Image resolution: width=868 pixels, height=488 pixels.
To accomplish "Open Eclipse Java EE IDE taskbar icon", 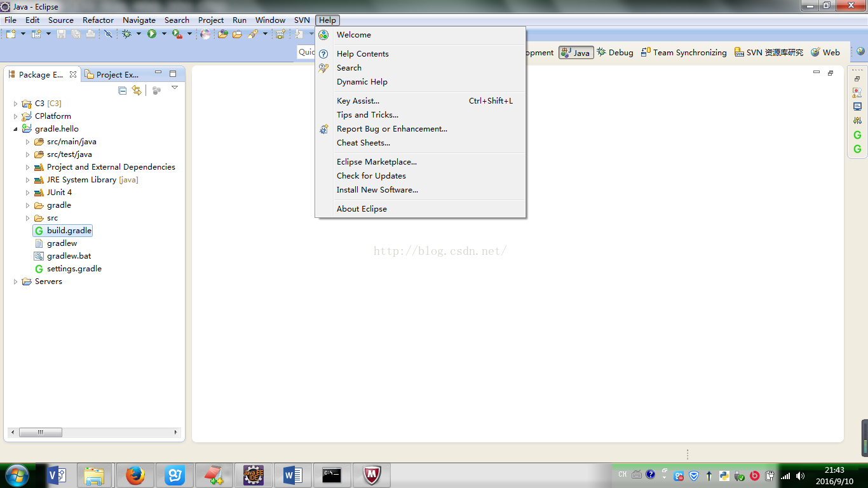I will 254,475.
